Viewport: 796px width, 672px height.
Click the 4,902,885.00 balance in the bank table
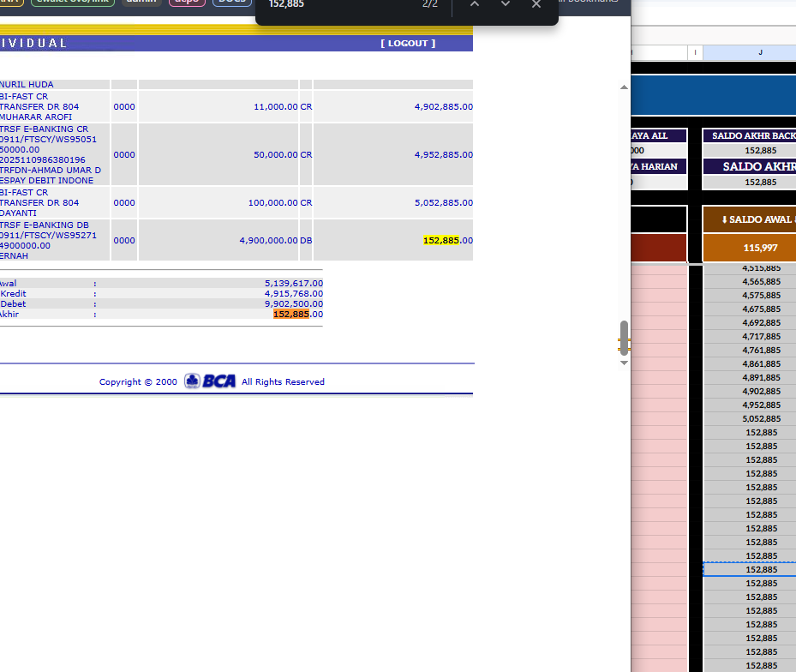(x=444, y=106)
